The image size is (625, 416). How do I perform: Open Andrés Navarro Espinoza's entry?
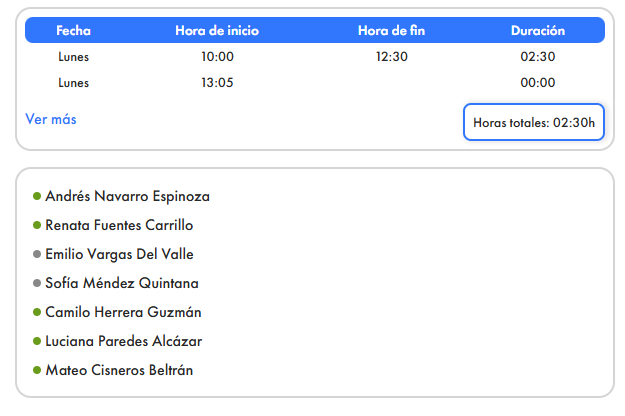[x=127, y=197]
